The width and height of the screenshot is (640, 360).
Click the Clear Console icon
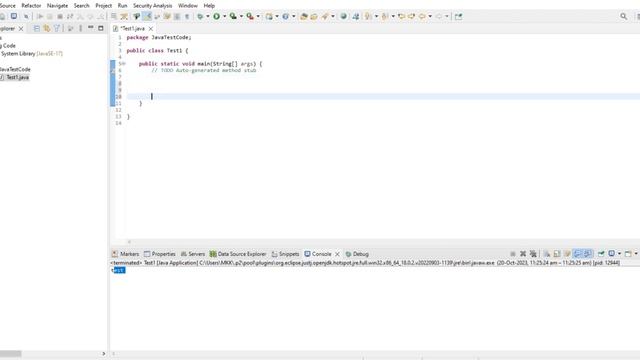547,254
